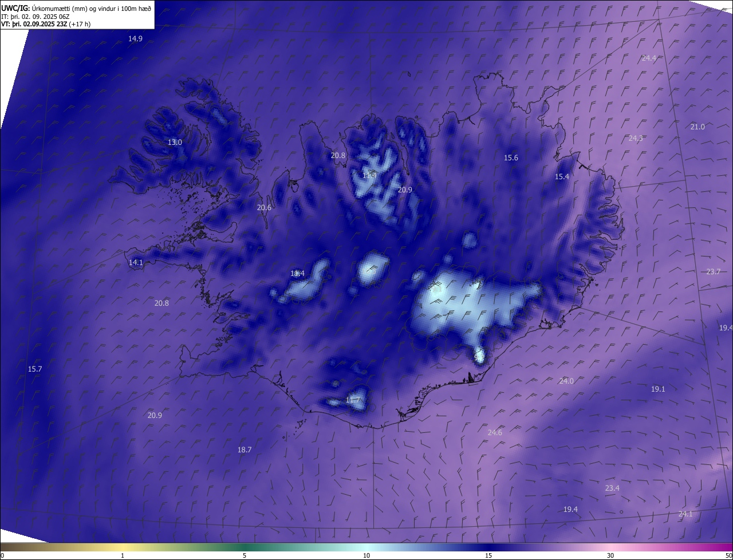This screenshot has width=733, height=560.
Task: Click the 50 tick on the color scale
Action: [728, 555]
